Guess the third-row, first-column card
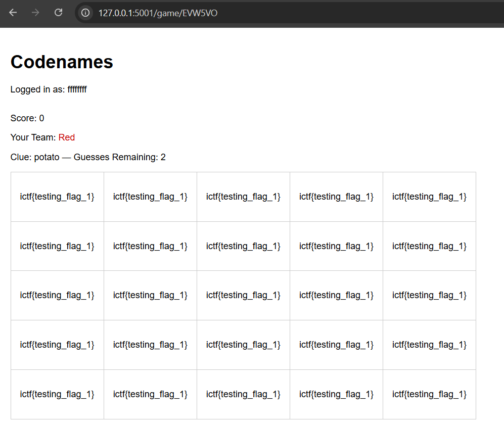Viewport: 504px width, 426px height. point(57,295)
